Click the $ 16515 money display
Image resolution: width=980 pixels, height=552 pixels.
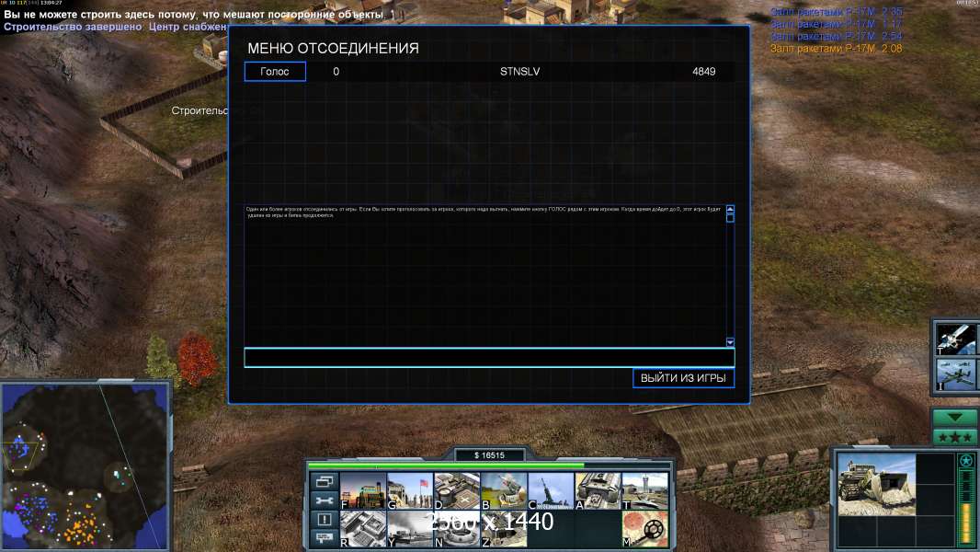(489, 455)
